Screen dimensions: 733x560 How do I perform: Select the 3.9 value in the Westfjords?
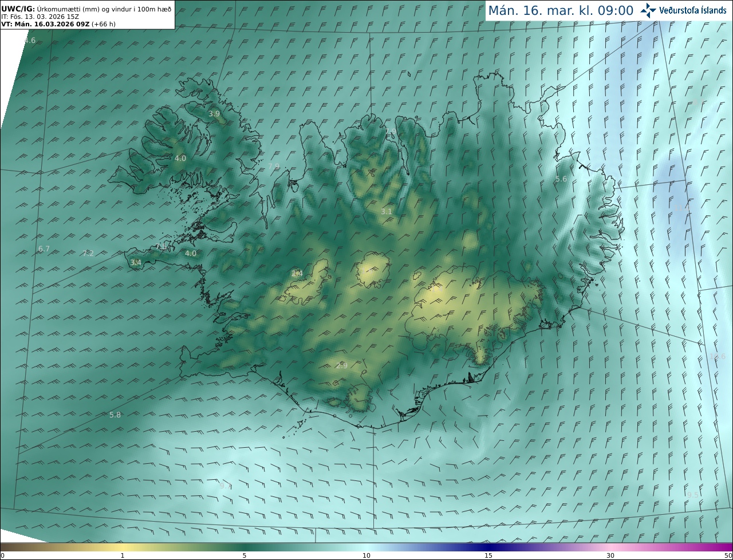[x=214, y=114]
